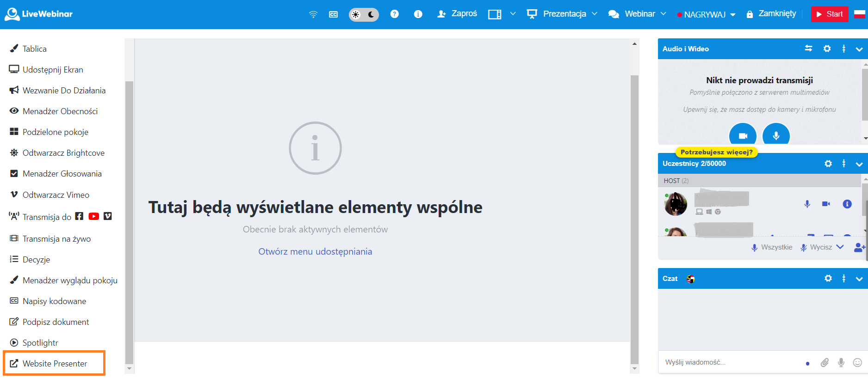The width and height of the screenshot is (868, 378).
Task: Click the swap arrows icon in Audio i Wideo
Action: click(808, 49)
